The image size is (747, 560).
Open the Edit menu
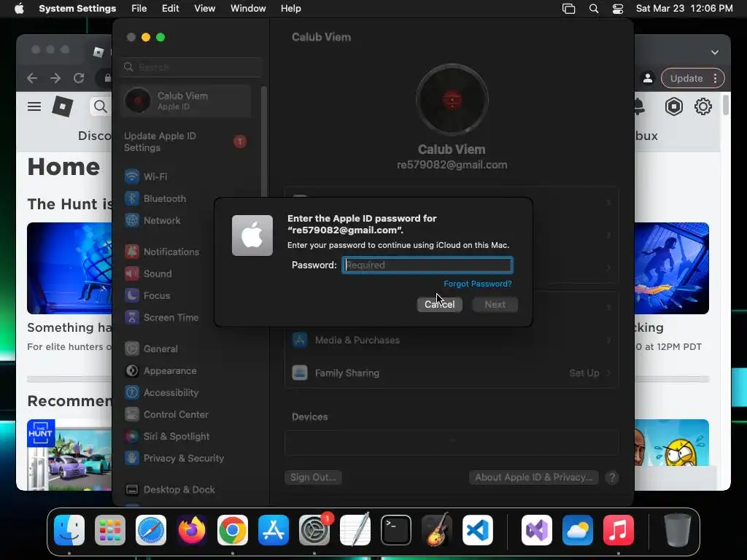(170, 9)
